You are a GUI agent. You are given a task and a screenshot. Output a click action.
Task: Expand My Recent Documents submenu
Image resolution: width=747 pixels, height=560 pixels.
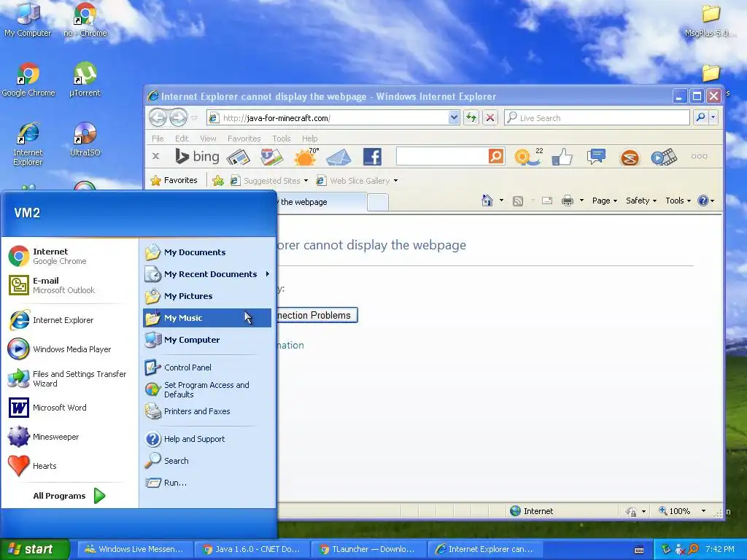tap(206, 274)
